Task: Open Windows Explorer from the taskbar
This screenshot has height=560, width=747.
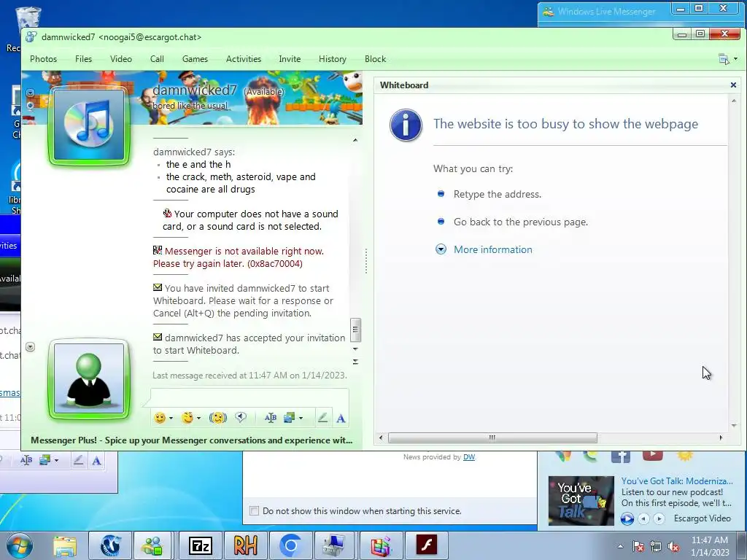Action: [65, 545]
